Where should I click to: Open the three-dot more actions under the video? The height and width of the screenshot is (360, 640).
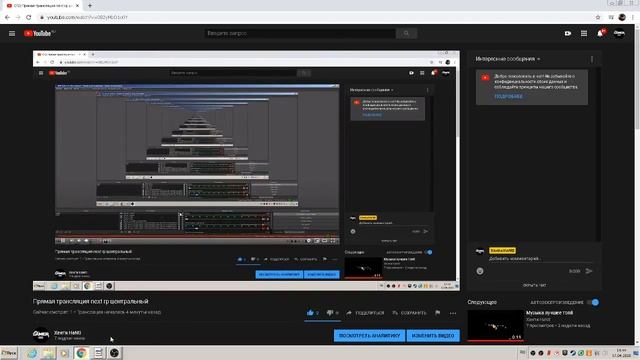tap(453, 313)
